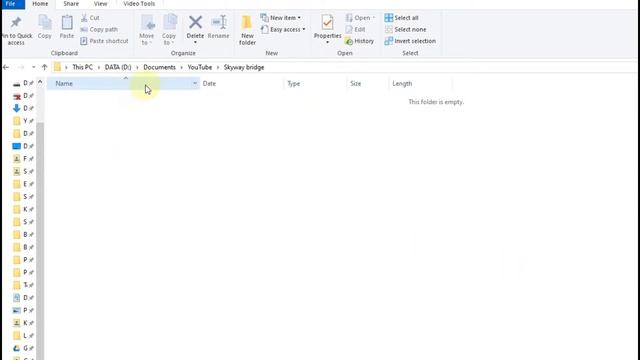
Task: Expand the Easy access dropdown
Action: coord(304,29)
